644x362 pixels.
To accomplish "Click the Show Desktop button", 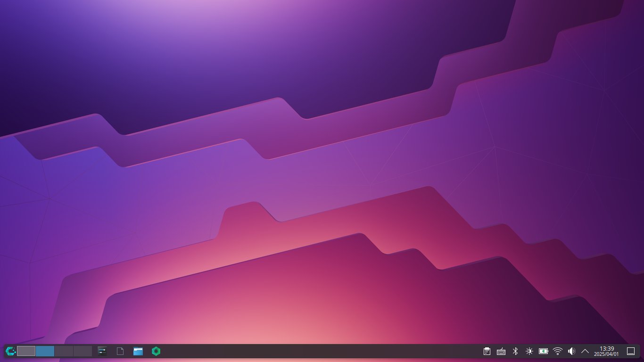I will tap(631, 351).
